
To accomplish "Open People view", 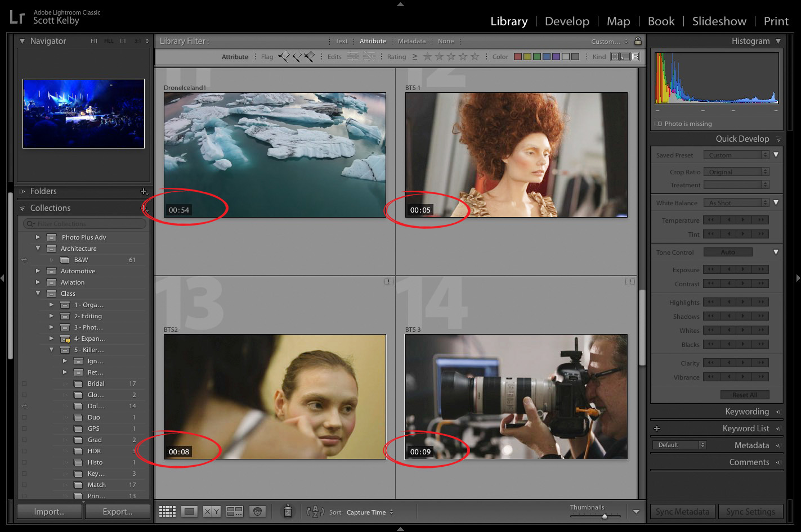I will [x=257, y=511].
